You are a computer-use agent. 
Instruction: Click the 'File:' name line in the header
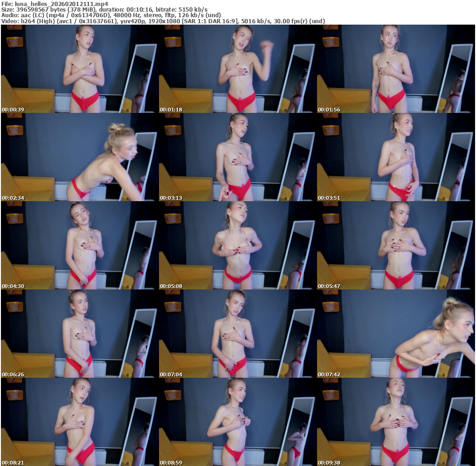[55, 4]
